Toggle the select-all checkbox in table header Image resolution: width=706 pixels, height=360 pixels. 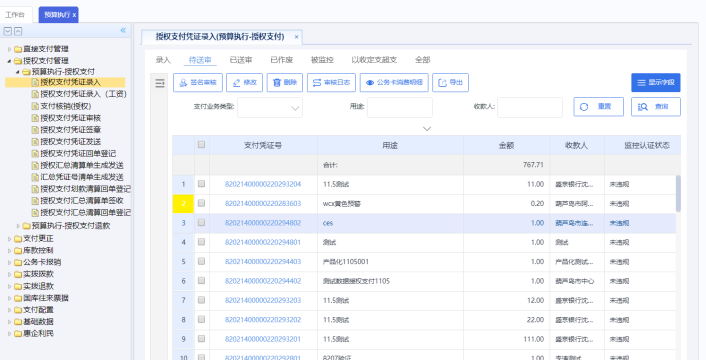tap(201, 145)
